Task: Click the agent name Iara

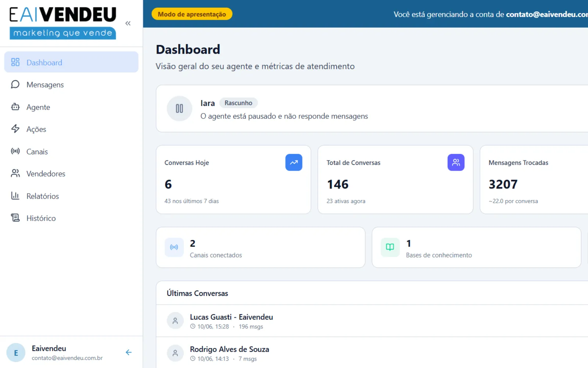Action: pyautogui.click(x=208, y=103)
